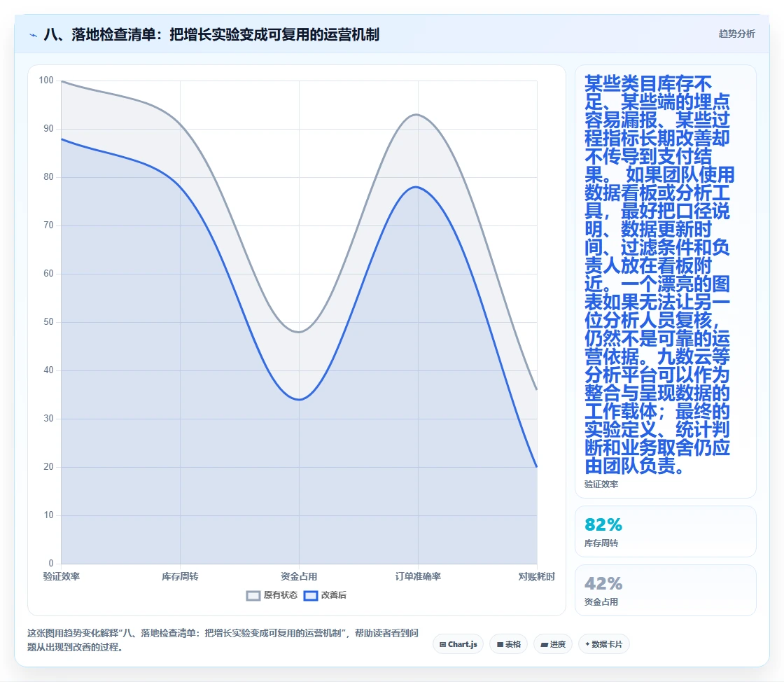Click the y-axis value 100
The width and height of the screenshot is (784, 682).
point(46,81)
